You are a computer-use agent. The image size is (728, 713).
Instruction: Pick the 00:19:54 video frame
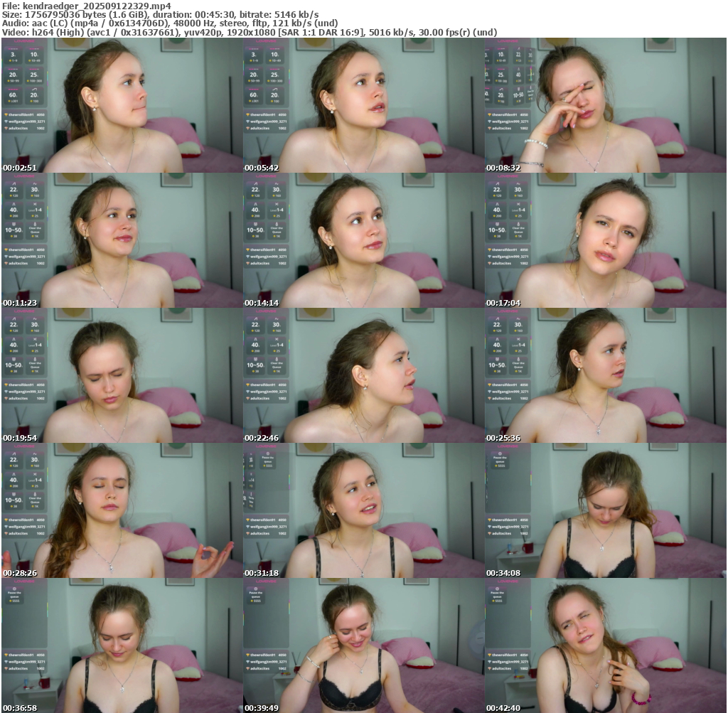[122, 375]
